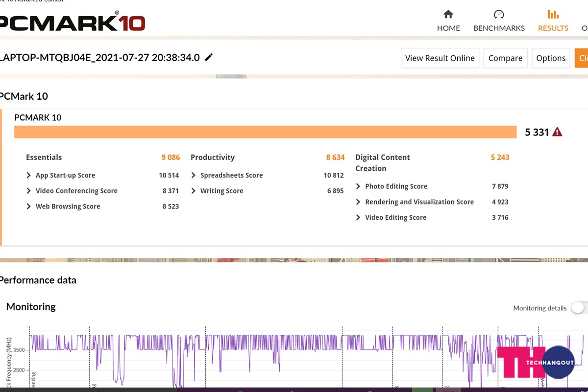
Task: Click the Essentials heading
Action: point(44,157)
